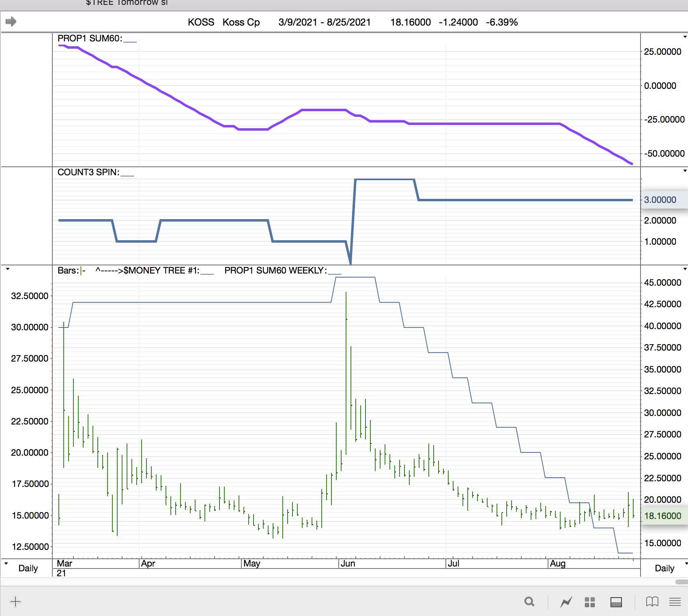
Task: Select the zigzag chart line tool
Action: pos(566,602)
